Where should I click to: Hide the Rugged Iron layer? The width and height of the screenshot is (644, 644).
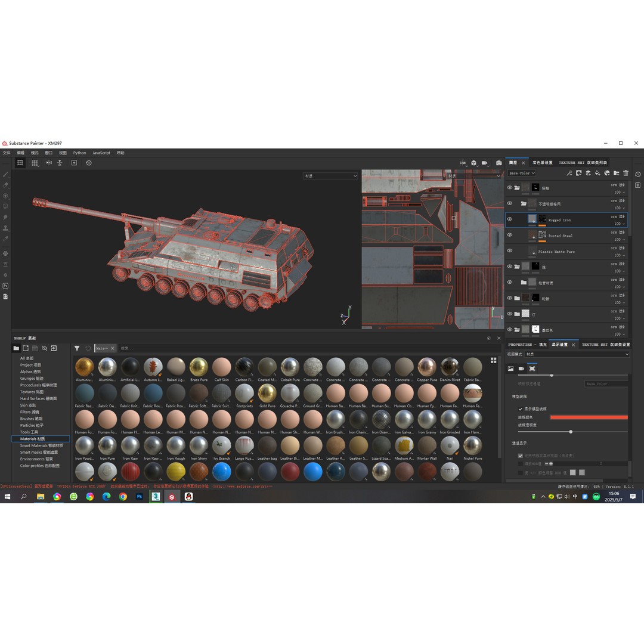point(510,219)
